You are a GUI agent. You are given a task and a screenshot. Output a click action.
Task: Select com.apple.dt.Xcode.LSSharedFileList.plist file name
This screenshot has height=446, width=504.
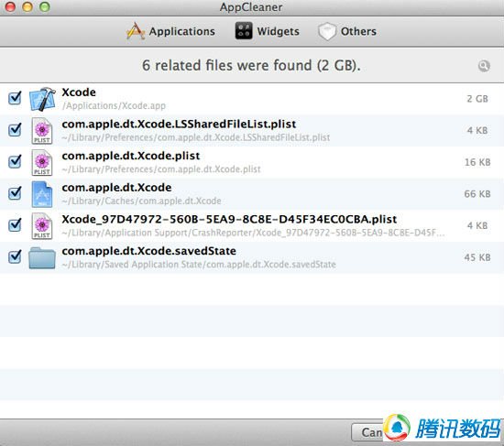point(179,124)
